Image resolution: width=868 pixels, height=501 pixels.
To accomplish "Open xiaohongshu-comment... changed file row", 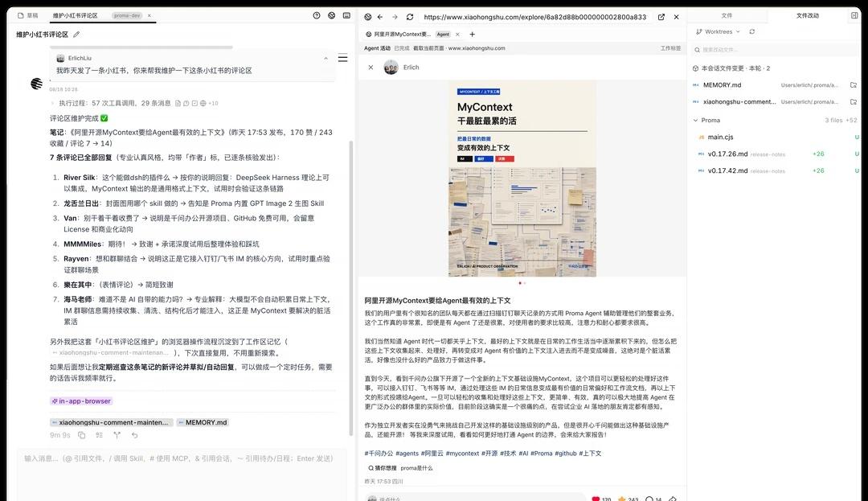I will 775,102.
